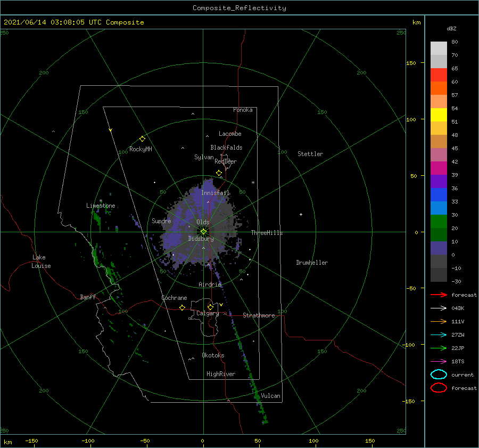The height and width of the screenshot is (448, 479).
Task: Click the Didsbury city label
Action: pyautogui.click(x=201, y=239)
